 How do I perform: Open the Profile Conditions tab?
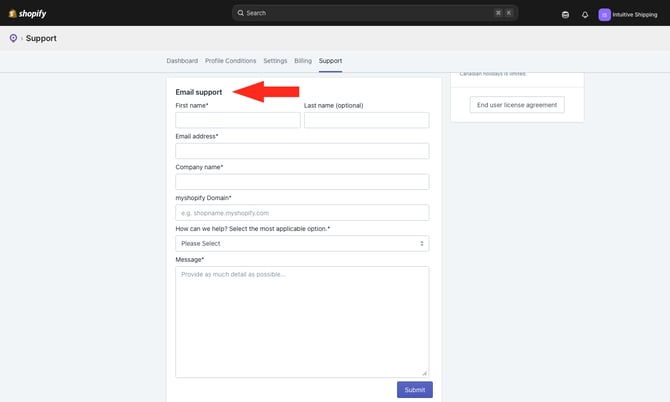point(230,61)
